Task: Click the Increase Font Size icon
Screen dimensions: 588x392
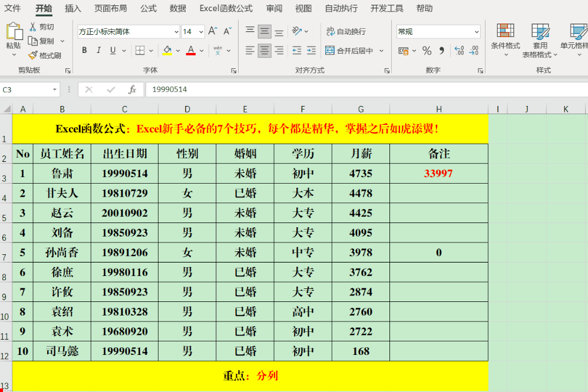Action: point(213,31)
